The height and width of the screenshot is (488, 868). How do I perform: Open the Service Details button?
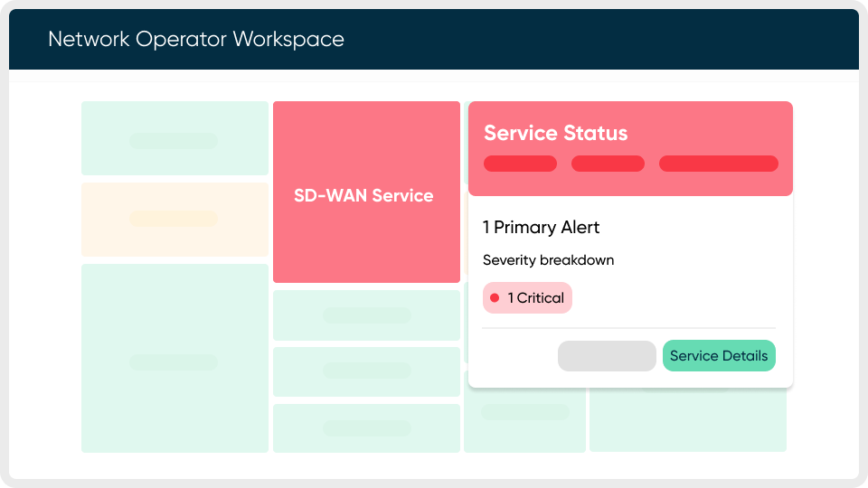tap(719, 356)
